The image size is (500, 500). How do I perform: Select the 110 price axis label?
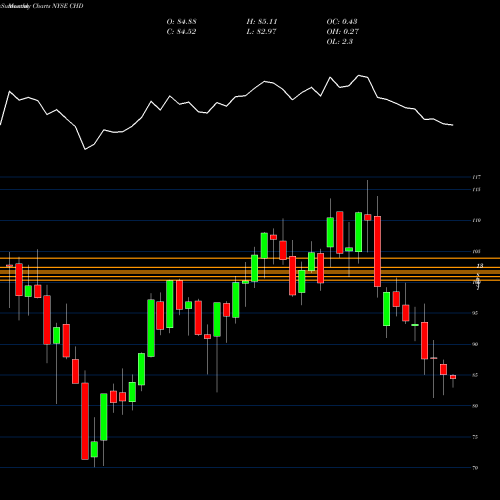coord(476,220)
